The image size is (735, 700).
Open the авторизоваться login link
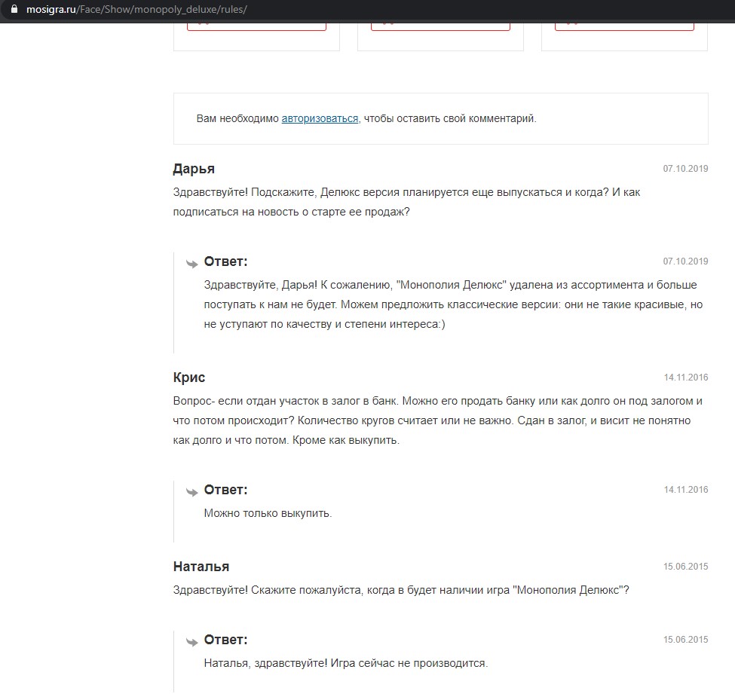[x=320, y=118]
